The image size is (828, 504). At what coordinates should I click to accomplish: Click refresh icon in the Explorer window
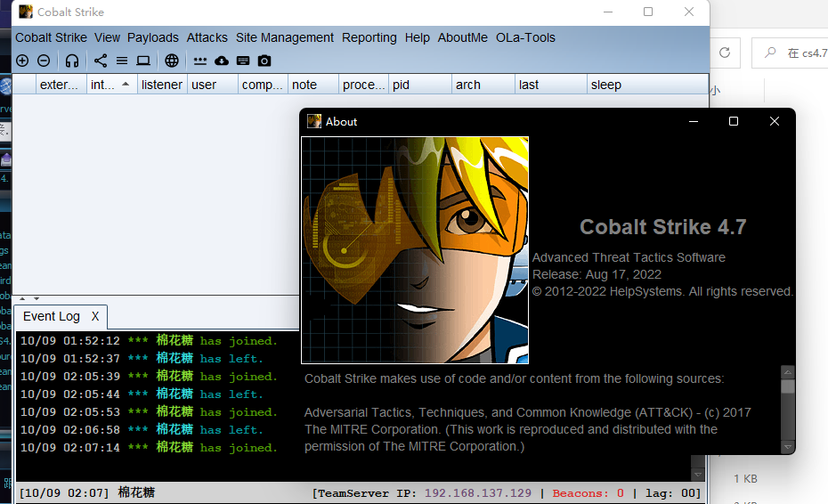click(x=725, y=53)
